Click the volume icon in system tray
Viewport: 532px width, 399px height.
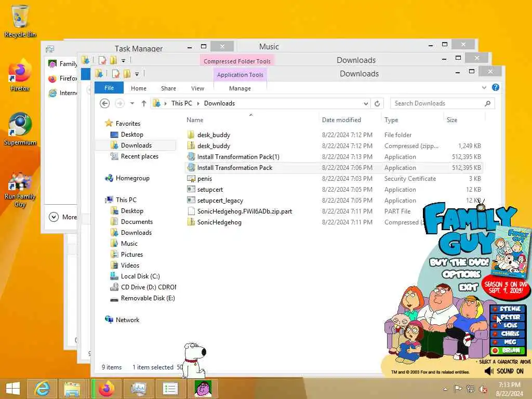483,389
